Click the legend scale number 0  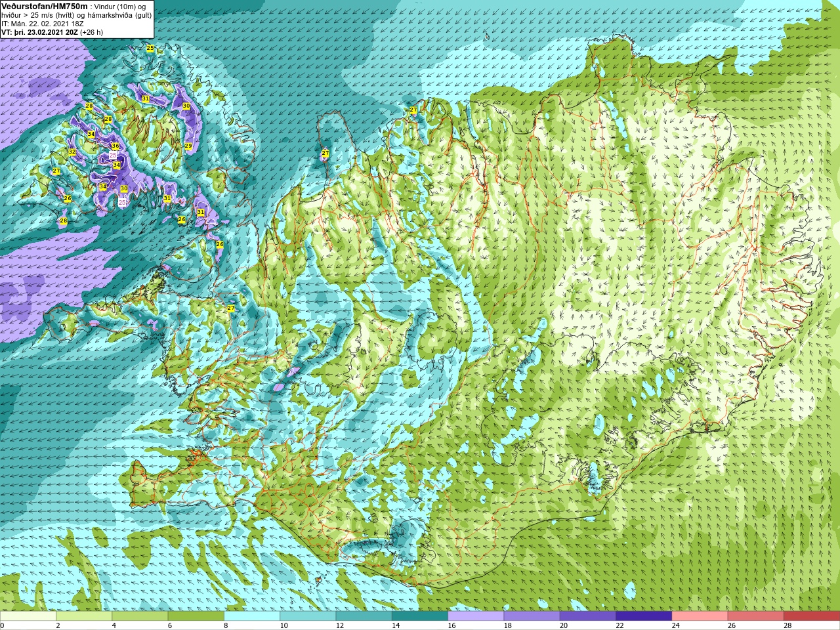3,625
